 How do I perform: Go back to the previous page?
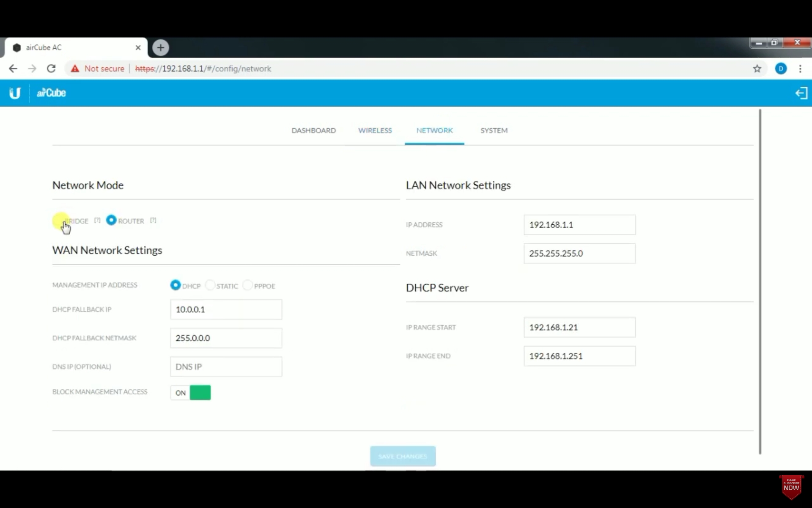[x=13, y=69]
